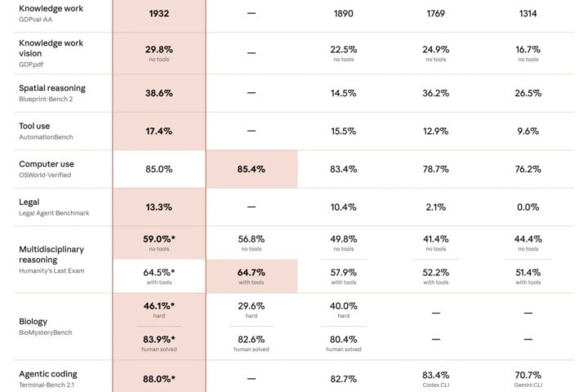Select the highlighted 1932 score cell
The width and height of the screenshot is (588, 392).
[x=159, y=14]
